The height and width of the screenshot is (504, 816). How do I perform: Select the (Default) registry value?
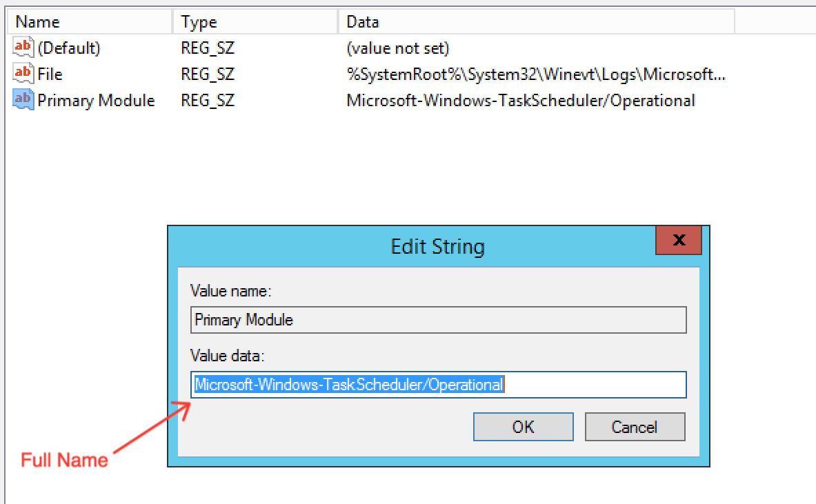62,48
